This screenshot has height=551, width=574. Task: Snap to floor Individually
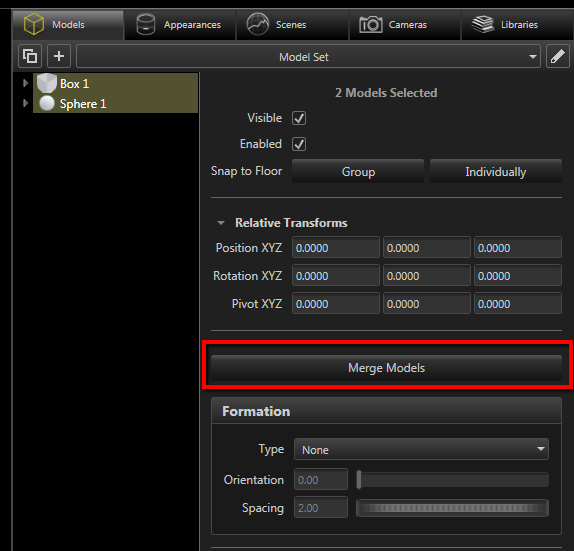pos(496,171)
